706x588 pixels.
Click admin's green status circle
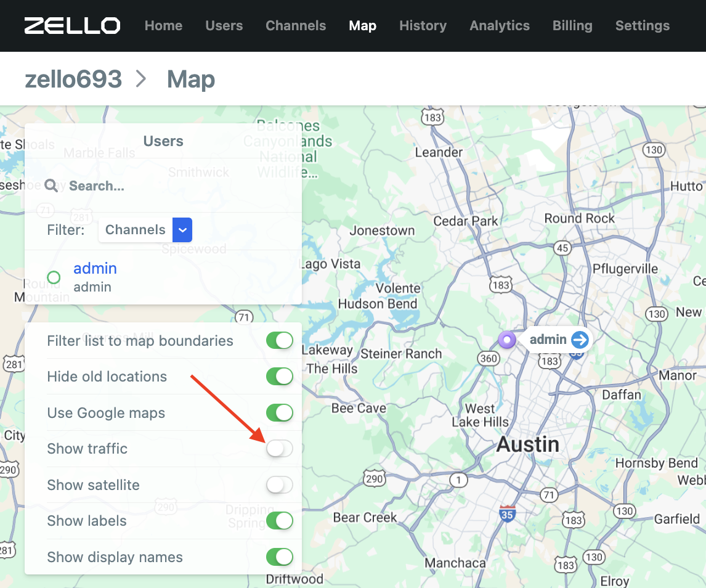tap(54, 277)
